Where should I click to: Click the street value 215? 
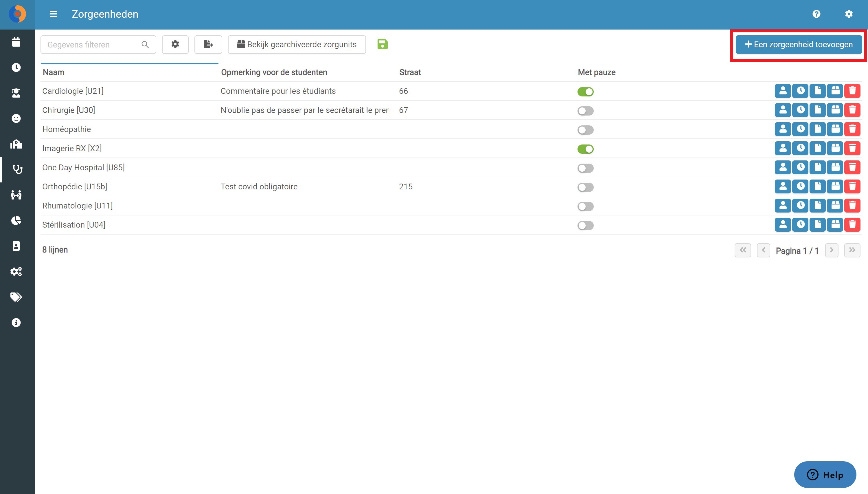(406, 186)
